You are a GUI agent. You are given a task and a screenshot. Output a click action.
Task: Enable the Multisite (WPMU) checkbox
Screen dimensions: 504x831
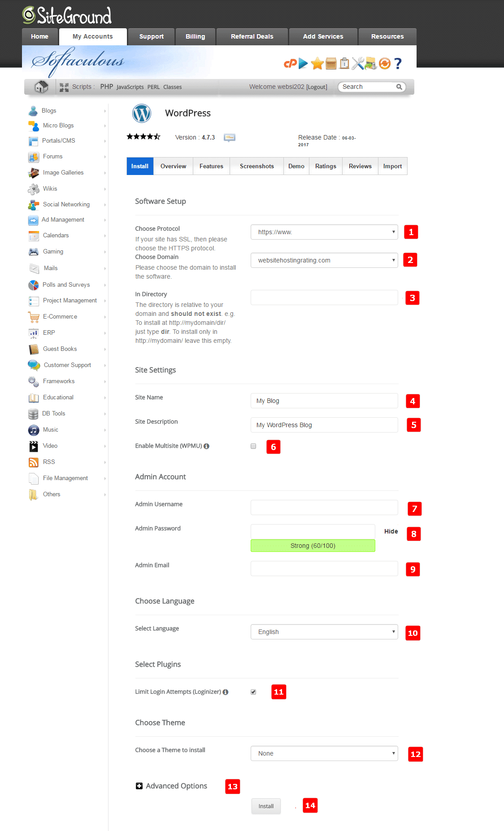coord(253,446)
